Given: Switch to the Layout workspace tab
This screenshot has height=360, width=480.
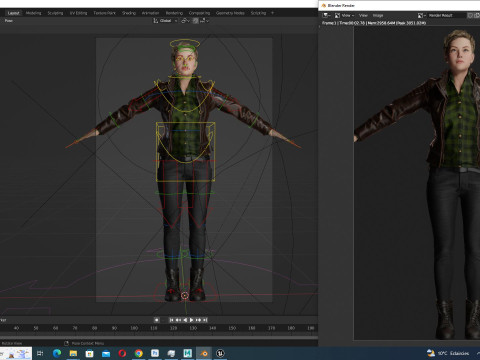Looking at the screenshot, I should coord(14,13).
